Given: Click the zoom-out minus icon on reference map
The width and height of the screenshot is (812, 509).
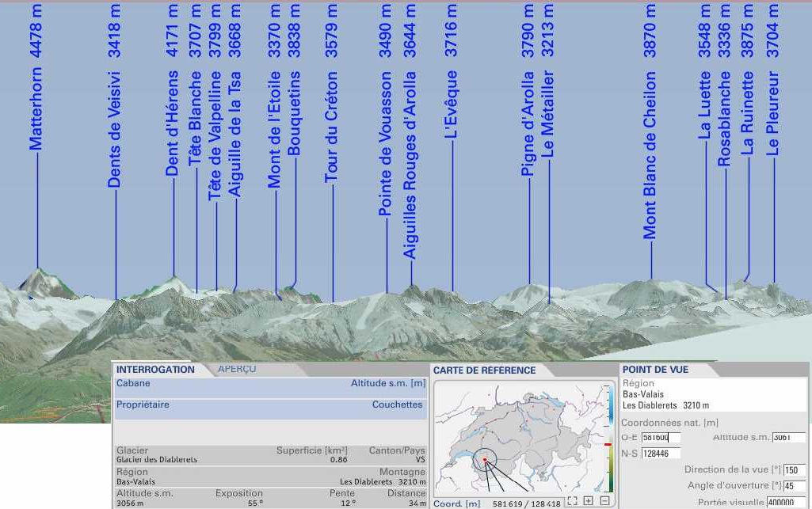Looking at the screenshot, I should click(604, 500).
